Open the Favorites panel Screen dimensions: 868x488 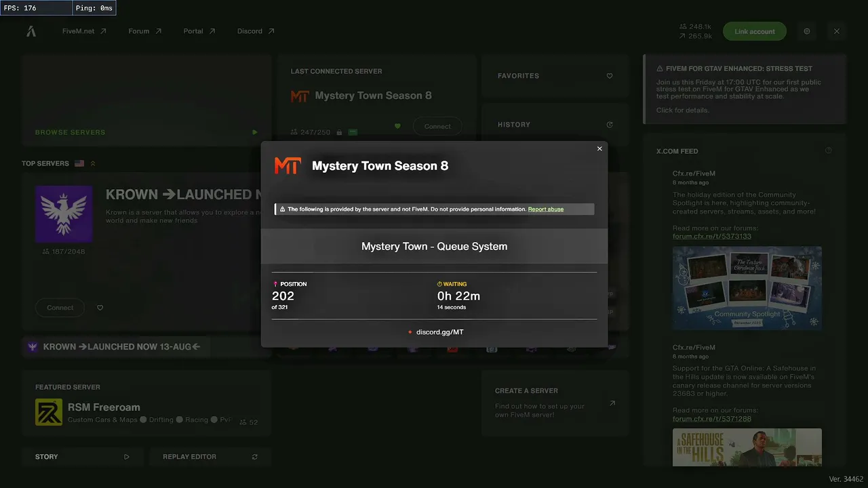pos(555,76)
